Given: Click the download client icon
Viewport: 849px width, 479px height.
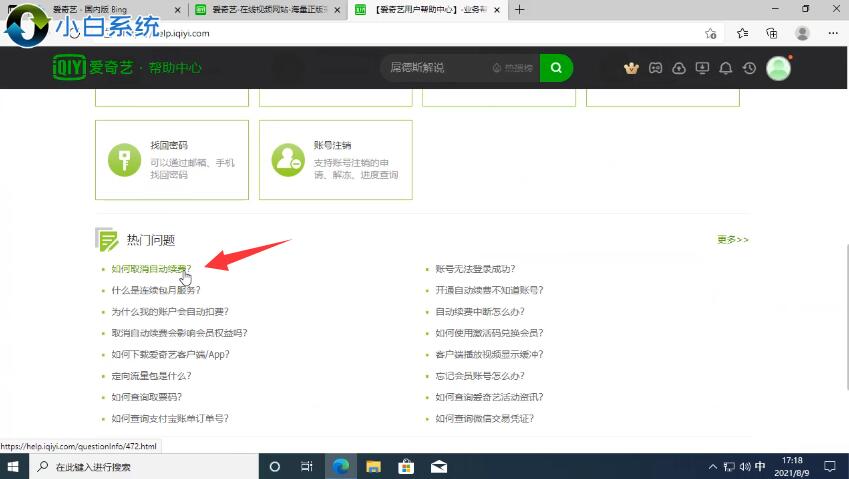Looking at the screenshot, I should pos(702,68).
